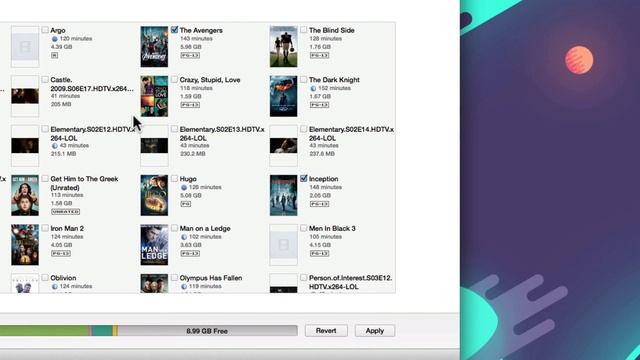Viewport: 640px width, 360px height.
Task: Click the Apply button
Action: 375,331
